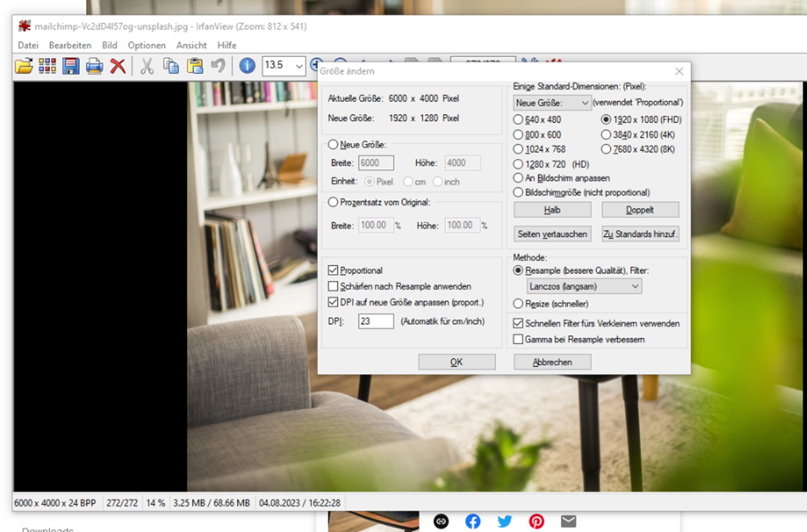Open the Optionen menu
The height and width of the screenshot is (532, 807).
coord(146,45)
